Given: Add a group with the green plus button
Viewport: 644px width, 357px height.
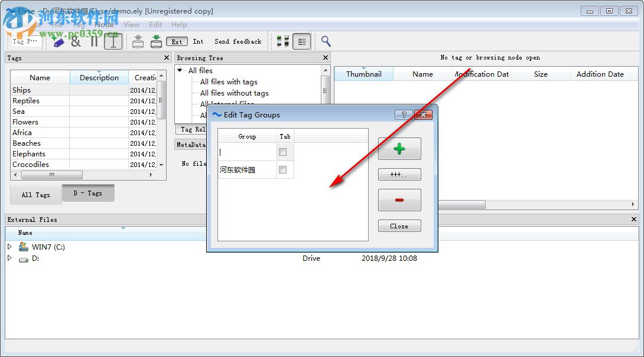Looking at the screenshot, I should [x=399, y=149].
